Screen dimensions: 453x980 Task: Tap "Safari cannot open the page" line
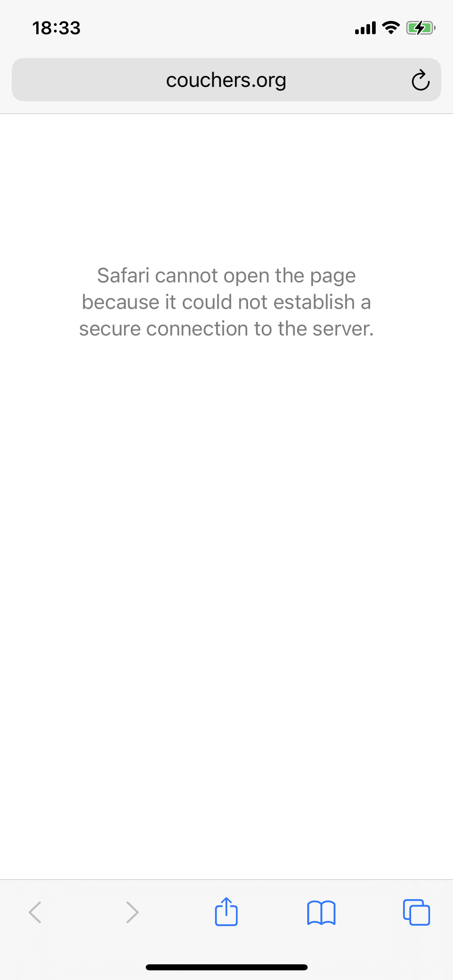[226, 276]
